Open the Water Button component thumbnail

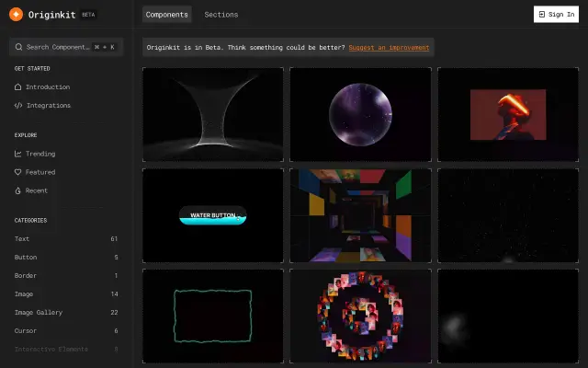click(x=213, y=215)
